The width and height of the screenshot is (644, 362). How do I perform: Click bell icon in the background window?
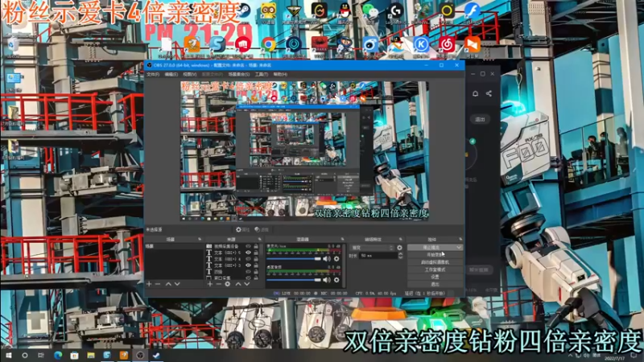[x=475, y=93]
